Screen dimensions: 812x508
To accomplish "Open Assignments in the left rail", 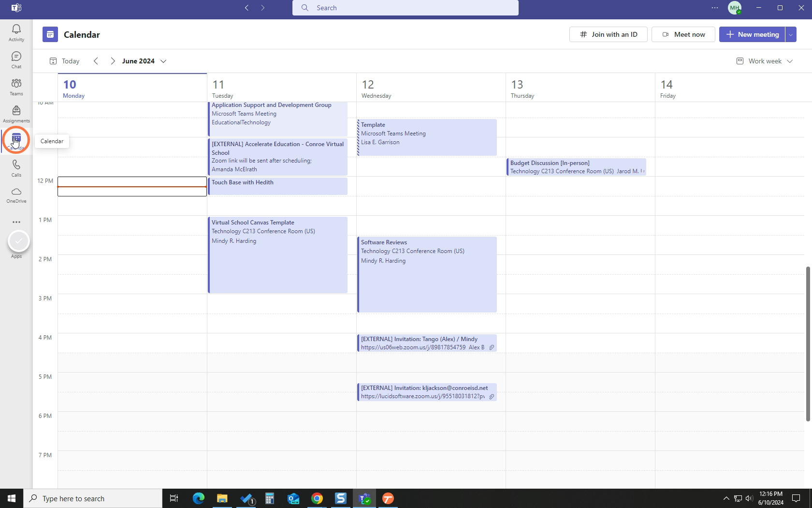I will click(x=16, y=115).
